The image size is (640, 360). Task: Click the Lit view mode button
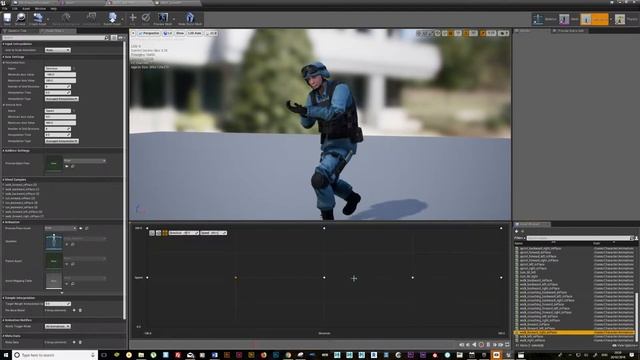[168, 33]
